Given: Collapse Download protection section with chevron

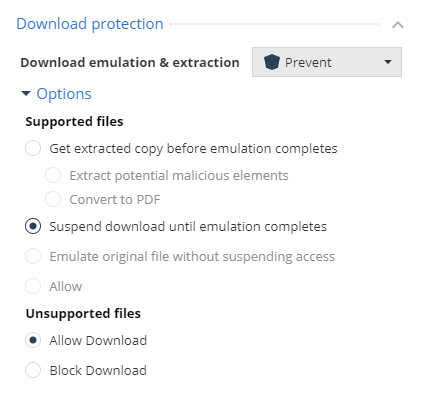Looking at the screenshot, I should click(x=398, y=25).
